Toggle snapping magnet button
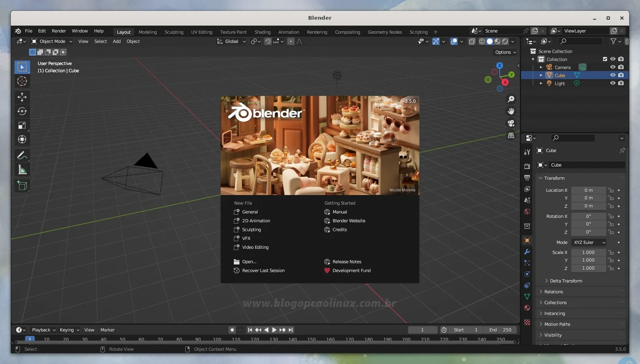 268,41
